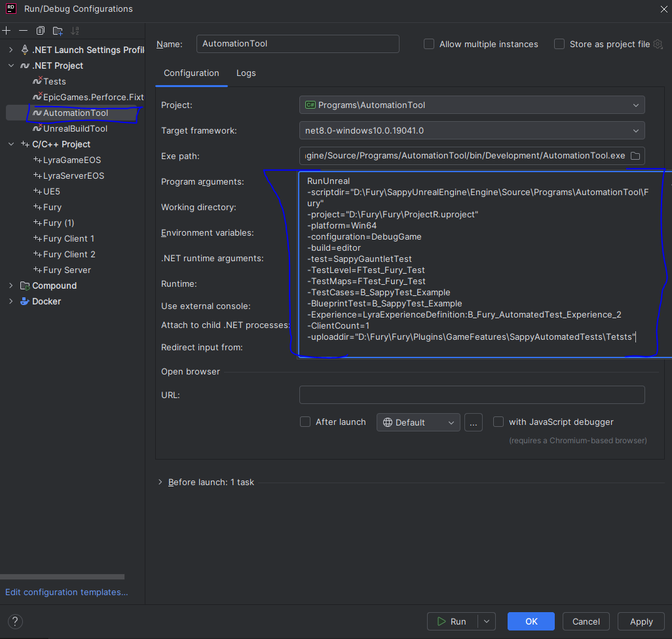672x639 pixels.
Task: Open the help question mark icon
Action: pos(15,621)
